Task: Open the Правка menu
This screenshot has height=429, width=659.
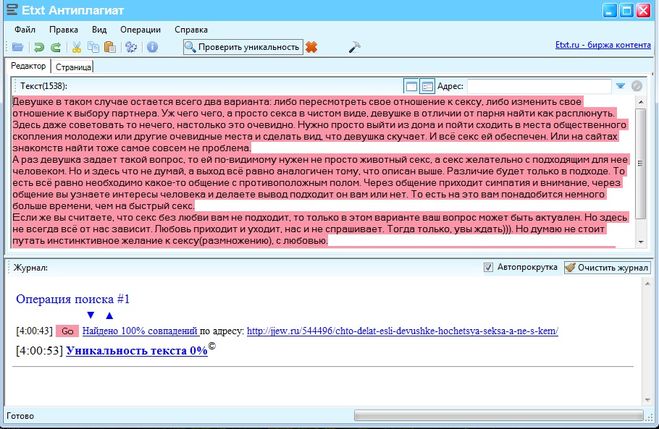Action: [63, 30]
